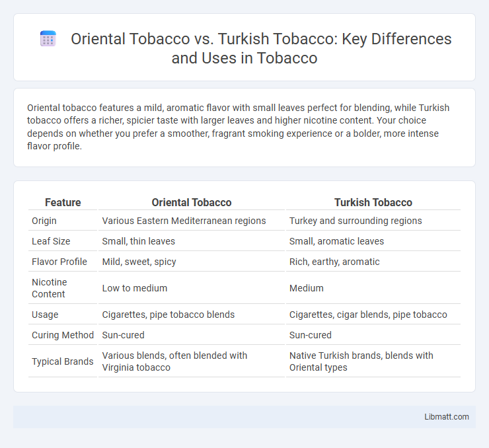Click the 'Mild, sweet, spicy' cell
Screen dimensions: 489x448
[x=139, y=262]
